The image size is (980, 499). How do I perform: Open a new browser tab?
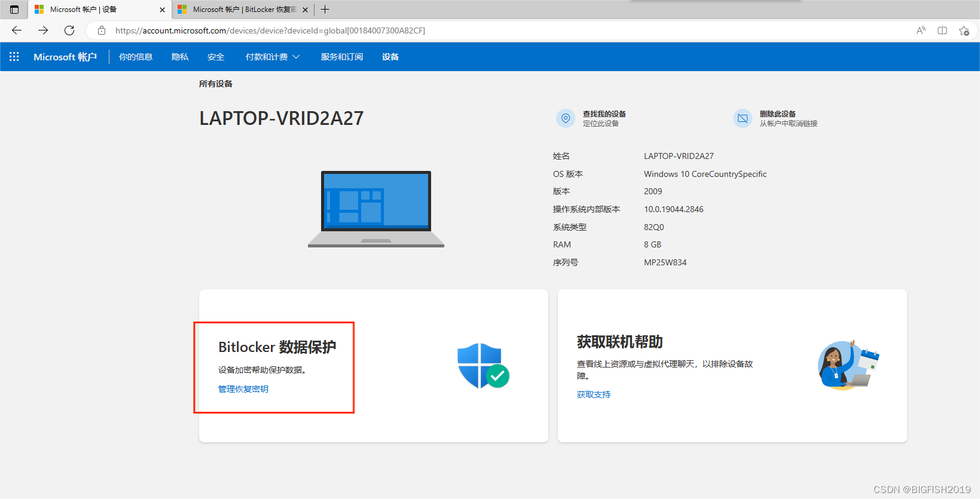(x=325, y=10)
